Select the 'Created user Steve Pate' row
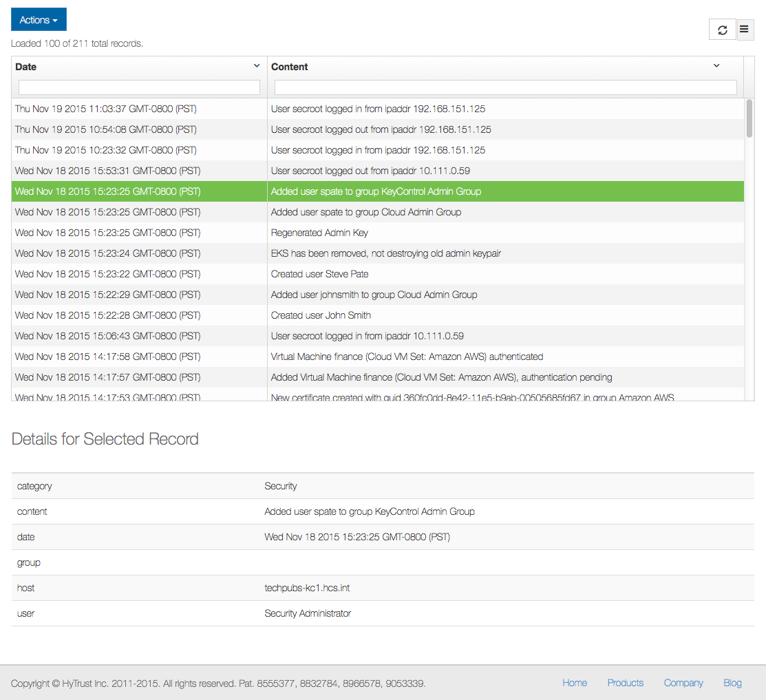766x700 pixels. coord(378,274)
